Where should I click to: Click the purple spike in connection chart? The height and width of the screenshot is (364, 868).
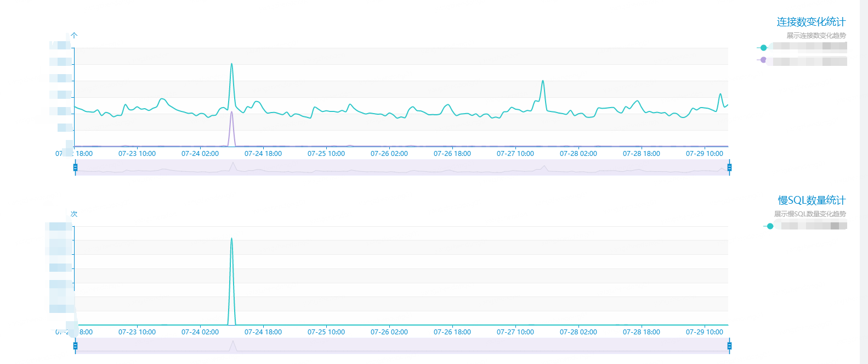click(x=231, y=113)
